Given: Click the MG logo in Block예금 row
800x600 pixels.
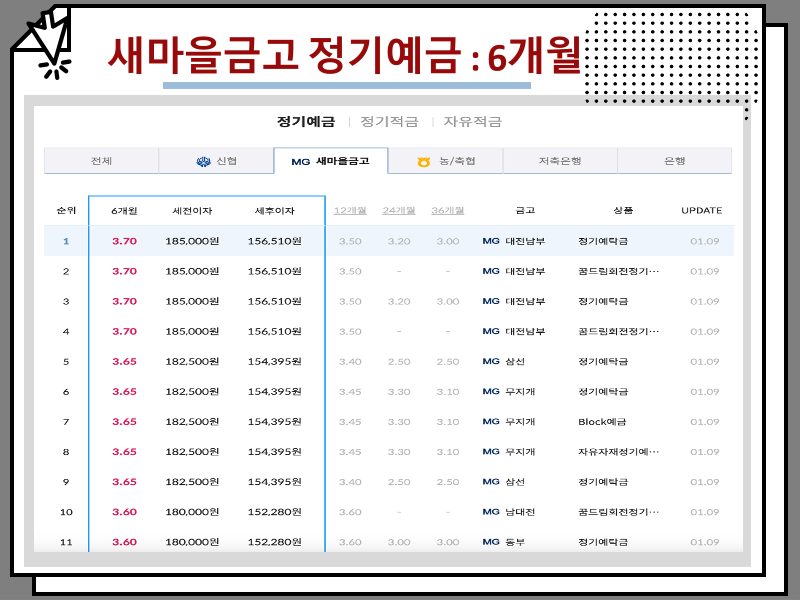Looking at the screenshot, I should coord(491,421).
